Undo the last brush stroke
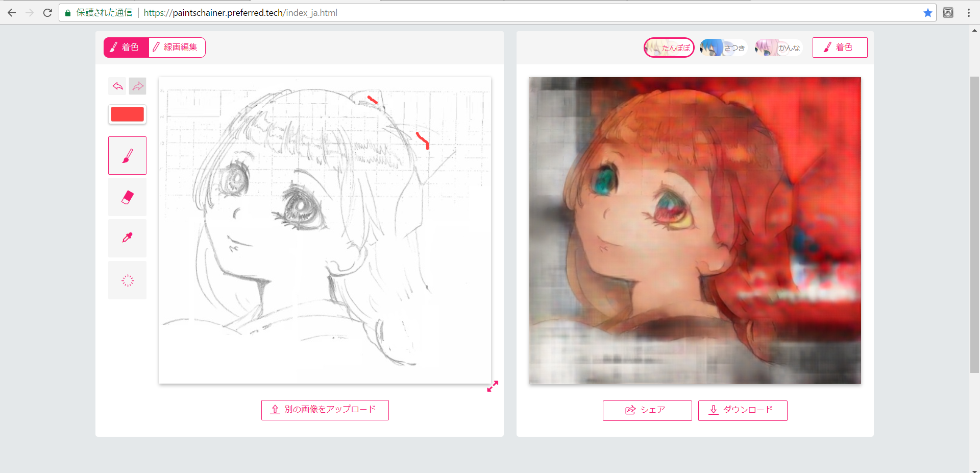Viewport: 980px width, 473px height. click(x=117, y=86)
